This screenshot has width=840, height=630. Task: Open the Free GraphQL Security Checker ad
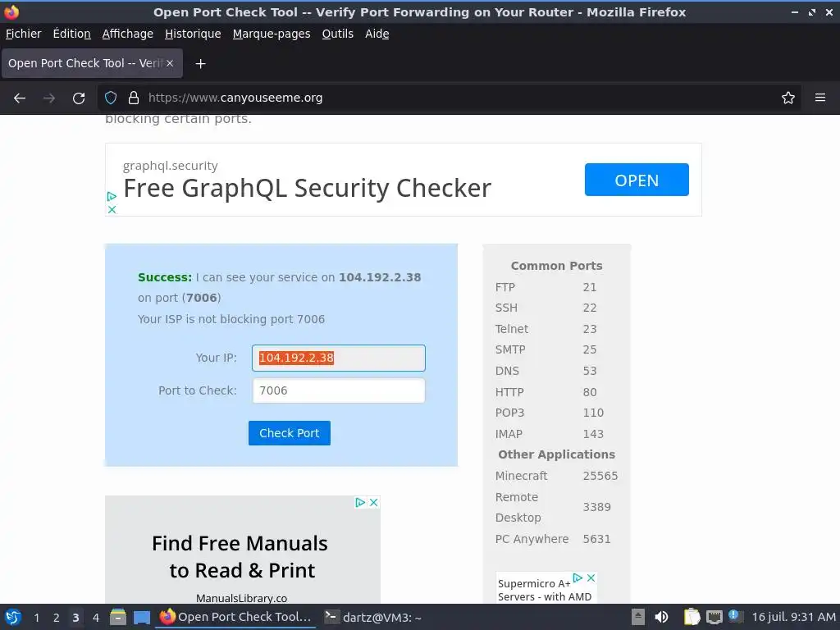pos(307,188)
